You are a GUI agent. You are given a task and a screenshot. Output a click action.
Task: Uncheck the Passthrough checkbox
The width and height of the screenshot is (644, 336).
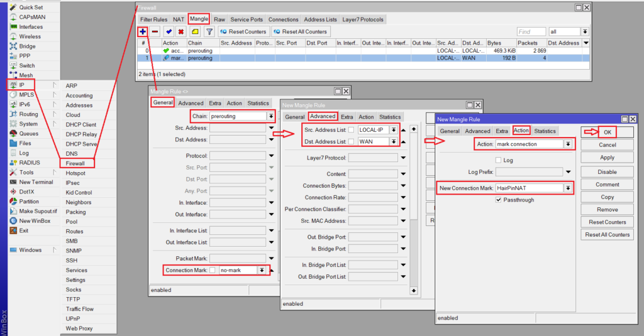point(499,200)
